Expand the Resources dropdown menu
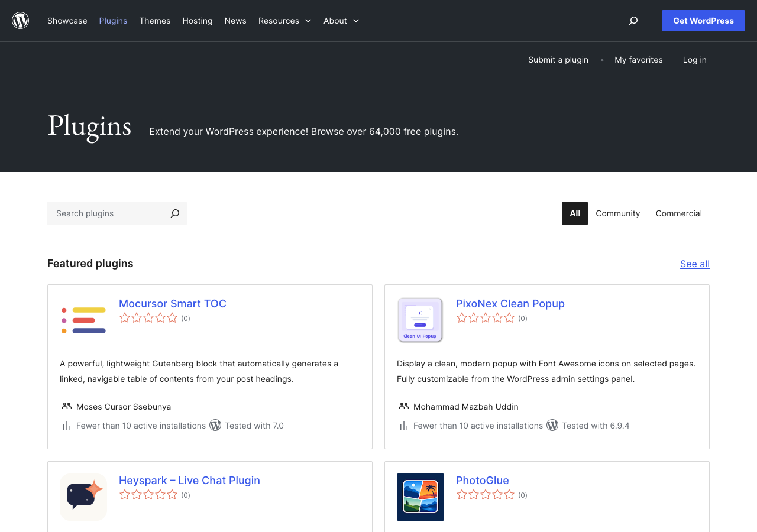 pos(285,21)
